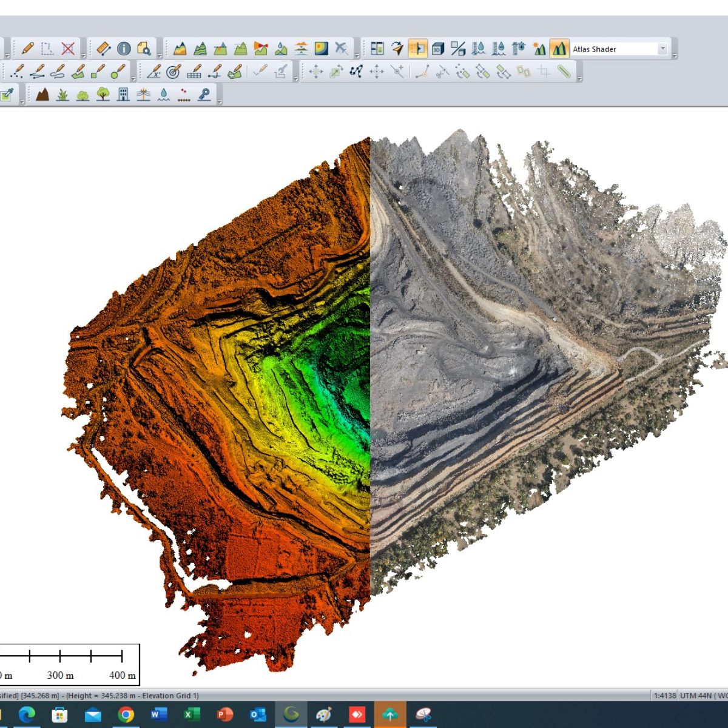Image resolution: width=728 pixels, height=728 pixels.
Task: Expand the shader toolbar options arrow
Action: pyautogui.click(x=675, y=56)
